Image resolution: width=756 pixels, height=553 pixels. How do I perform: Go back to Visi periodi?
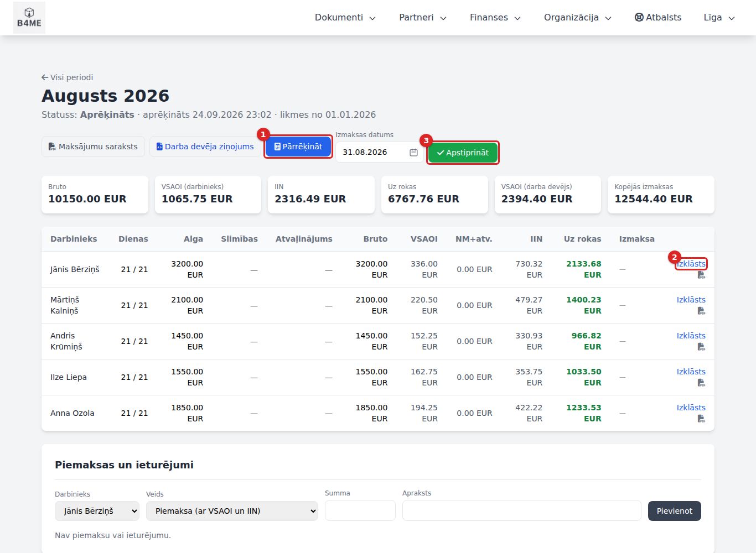[68, 77]
